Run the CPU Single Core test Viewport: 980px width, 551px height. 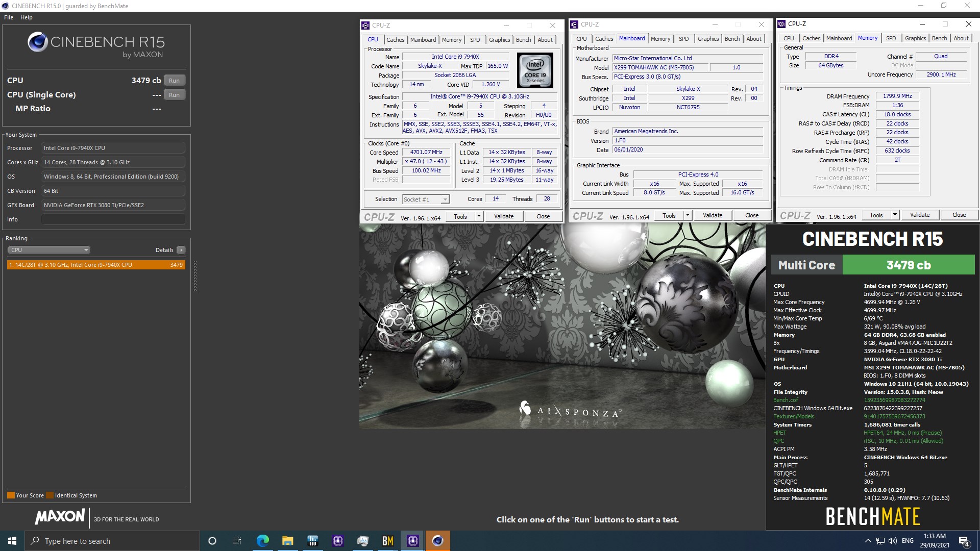pyautogui.click(x=174, y=95)
